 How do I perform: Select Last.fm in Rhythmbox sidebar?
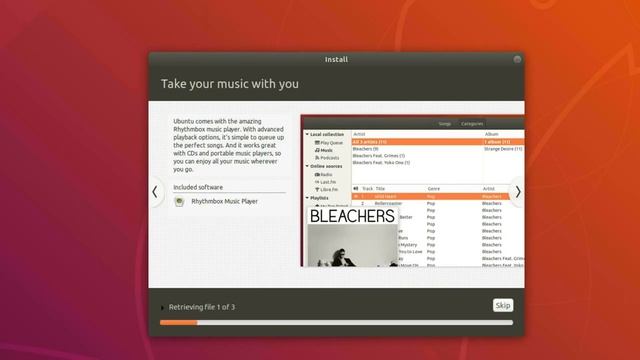[325, 182]
